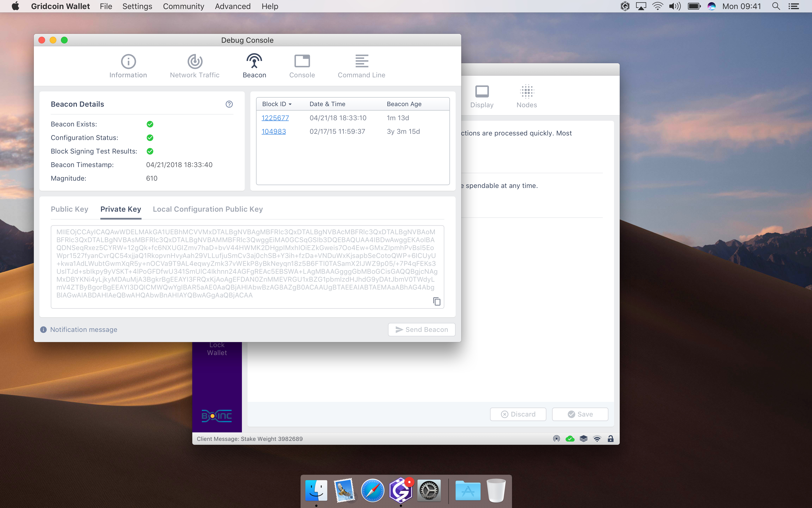Open Notification Center from the menu bar
The width and height of the screenshot is (812, 508).
(794, 6)
